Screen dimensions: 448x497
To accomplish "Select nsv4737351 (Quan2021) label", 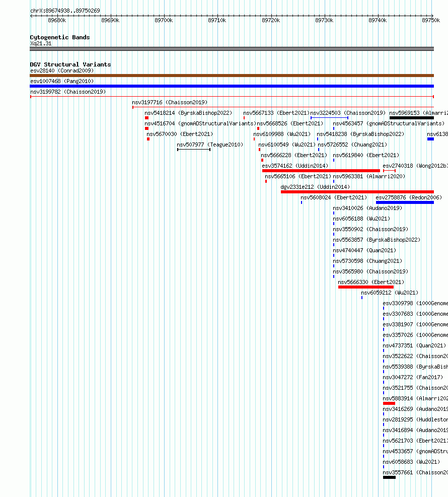I will coord(414,345).
